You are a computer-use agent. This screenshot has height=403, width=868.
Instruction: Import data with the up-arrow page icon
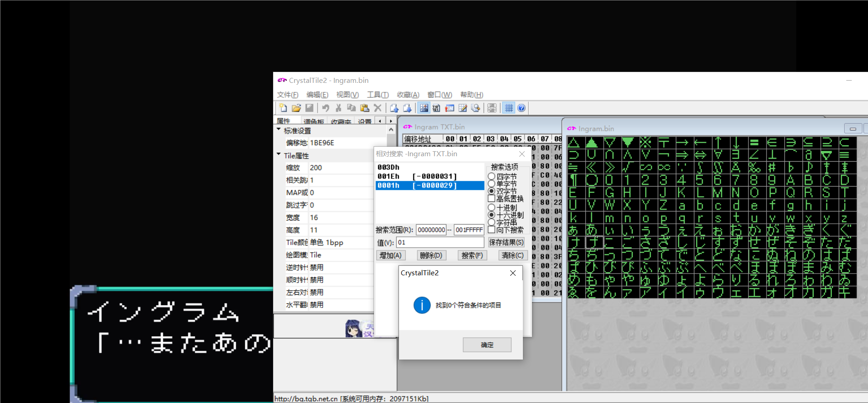tap(394, 108)
